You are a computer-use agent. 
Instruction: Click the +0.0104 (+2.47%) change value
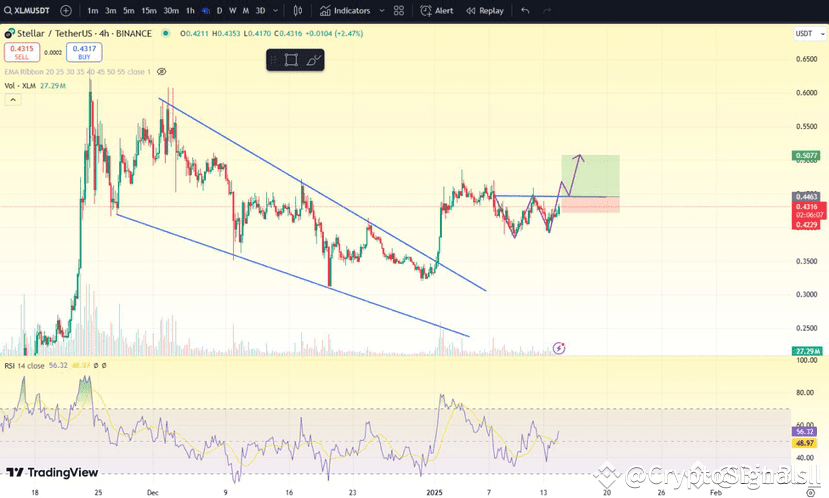(334, 33)
